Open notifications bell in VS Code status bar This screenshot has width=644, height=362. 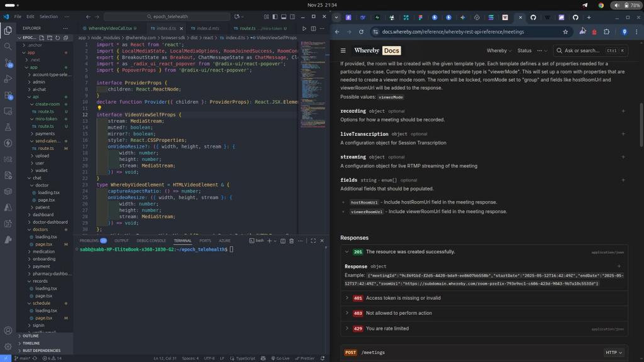click(x=323, y=358)
